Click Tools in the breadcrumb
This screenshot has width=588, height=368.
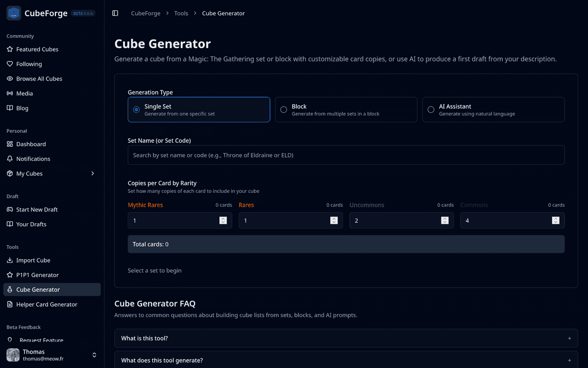tap(181, 13)
